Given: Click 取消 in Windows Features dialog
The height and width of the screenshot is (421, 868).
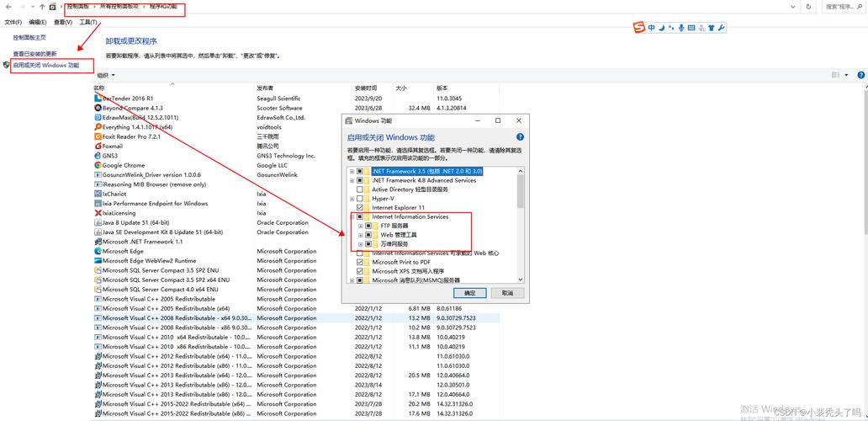Looking at the screenshot, I should (507, 292).
